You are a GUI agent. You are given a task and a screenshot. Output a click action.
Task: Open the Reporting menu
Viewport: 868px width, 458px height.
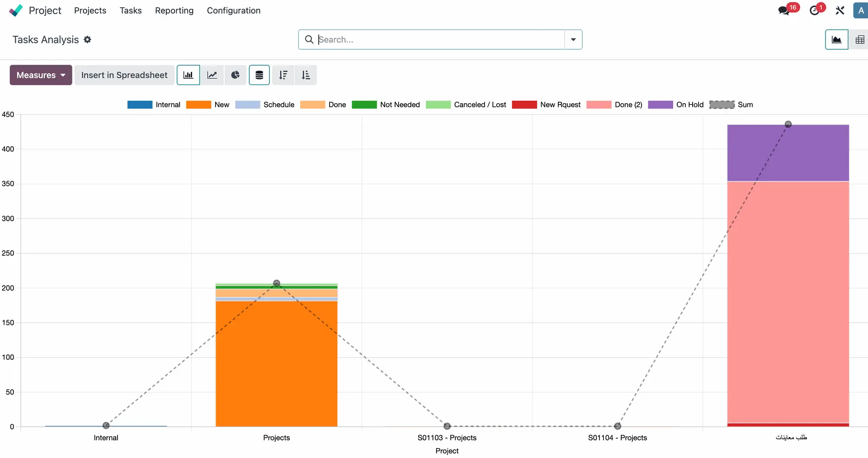[174, 10]
